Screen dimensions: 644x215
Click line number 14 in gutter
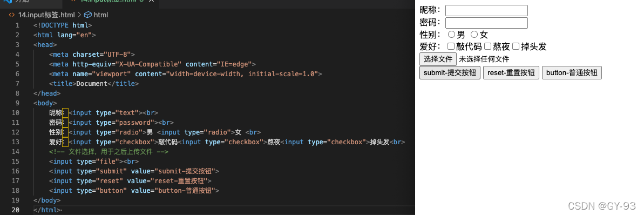point(16,152)
